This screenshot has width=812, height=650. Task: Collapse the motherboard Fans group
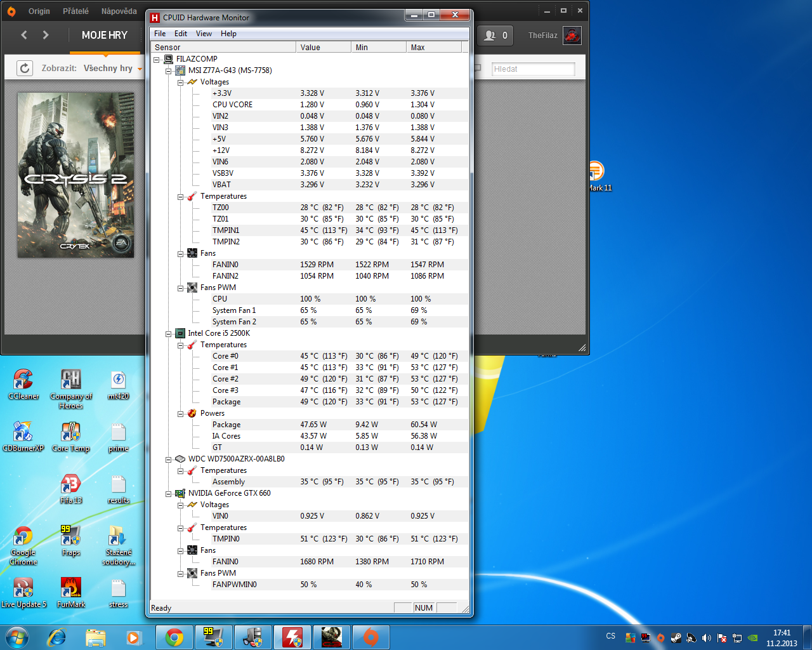tap(180, 253)
